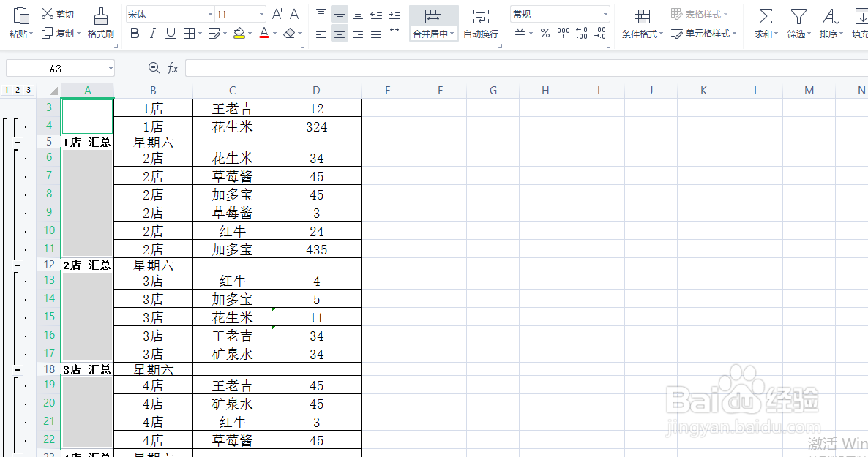The width and height of the screenshot is (868, 457).
Task: Align cell content to the bottom
Action: pyautogui.click(x=358, y=14)
